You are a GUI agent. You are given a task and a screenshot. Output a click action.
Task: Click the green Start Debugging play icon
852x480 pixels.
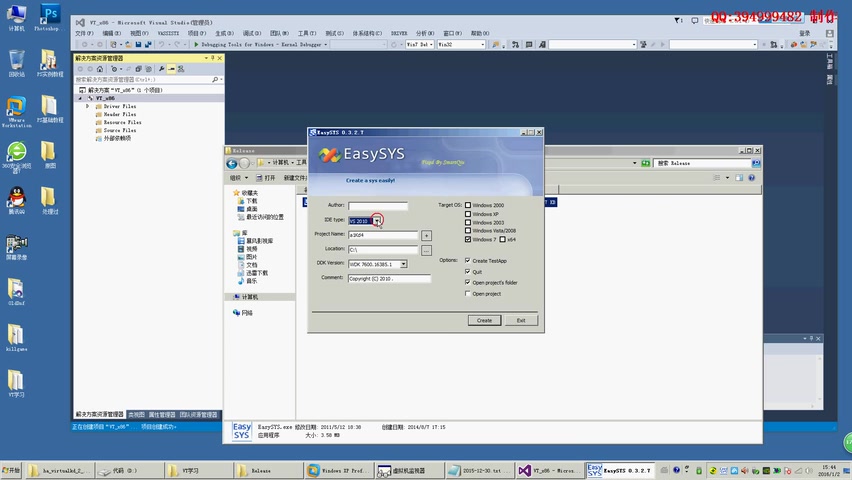coord(196,45)
